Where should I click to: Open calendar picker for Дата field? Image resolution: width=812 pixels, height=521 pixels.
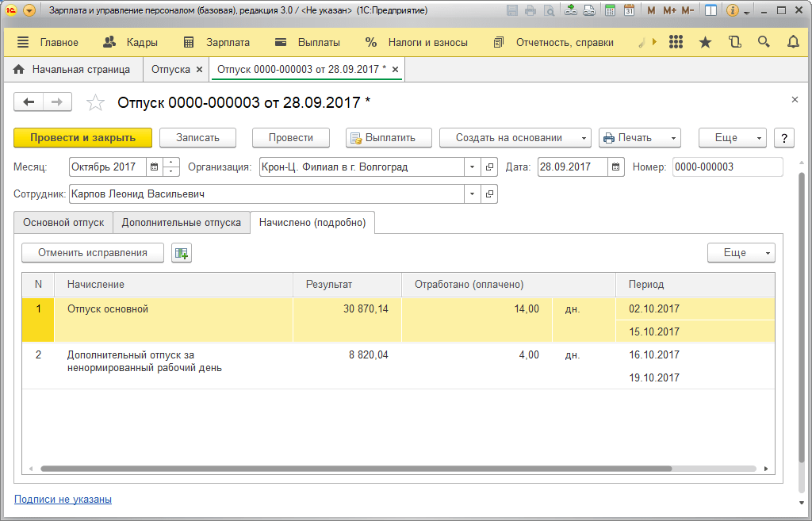pos(615,167)
